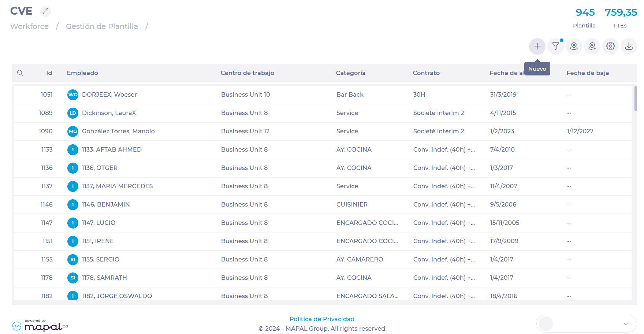Expand the bottom-right dropdown chevron
The width and height of the screenshot is (644, 334).
coord(625,324)
